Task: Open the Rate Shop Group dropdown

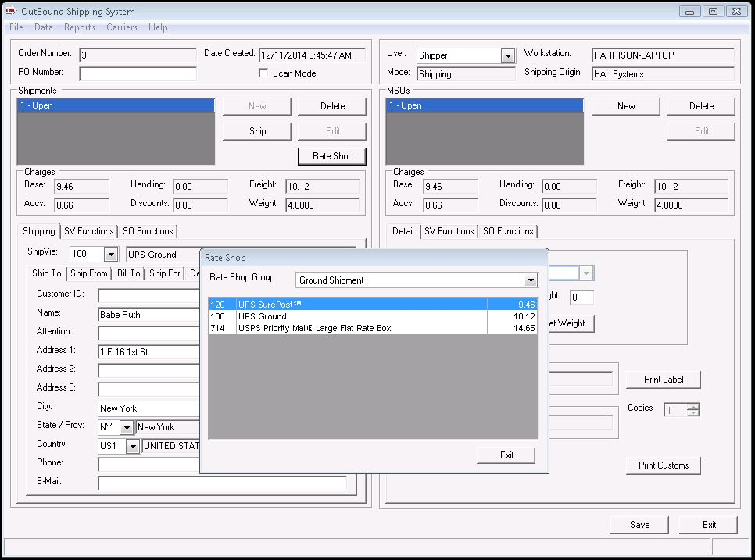Action: (530, 280)
